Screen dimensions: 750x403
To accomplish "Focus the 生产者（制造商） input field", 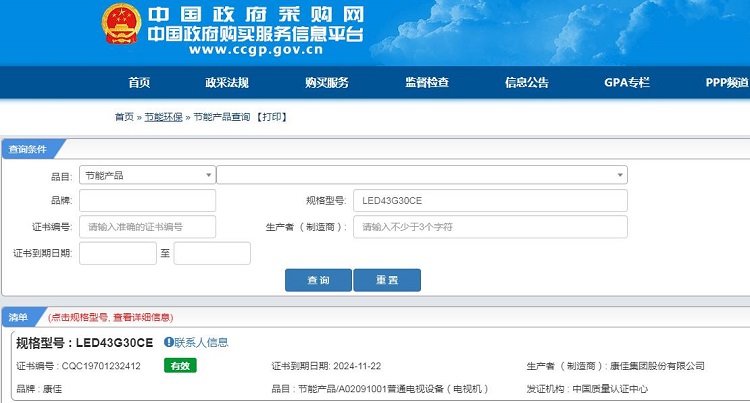I will pyautogui.click(x=490, y=227).
